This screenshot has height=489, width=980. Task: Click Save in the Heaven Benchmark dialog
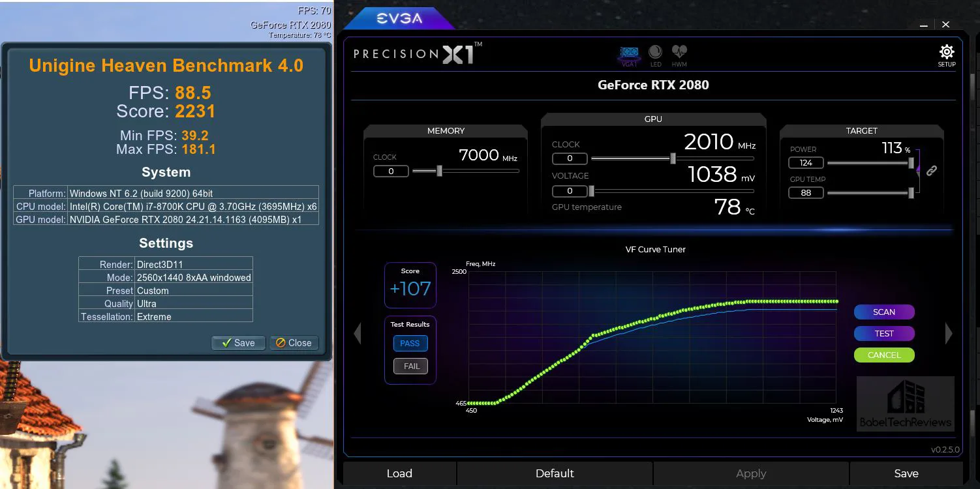[x=238, y=343]
